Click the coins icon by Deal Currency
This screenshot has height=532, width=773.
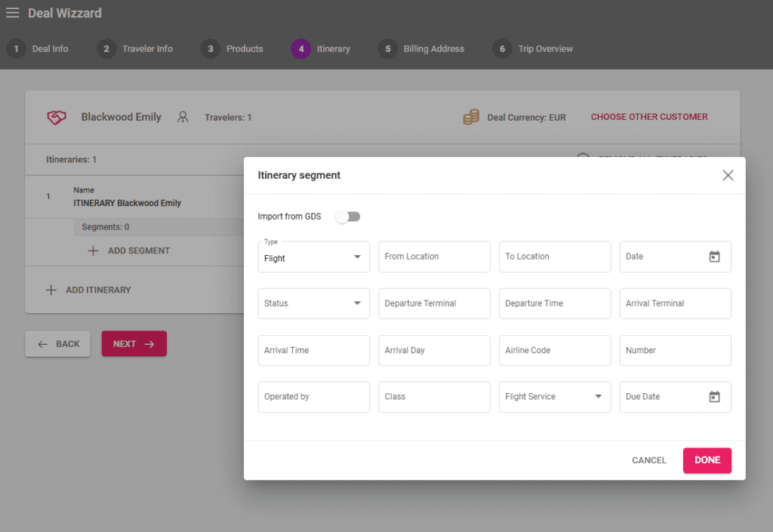pos(471,117)
